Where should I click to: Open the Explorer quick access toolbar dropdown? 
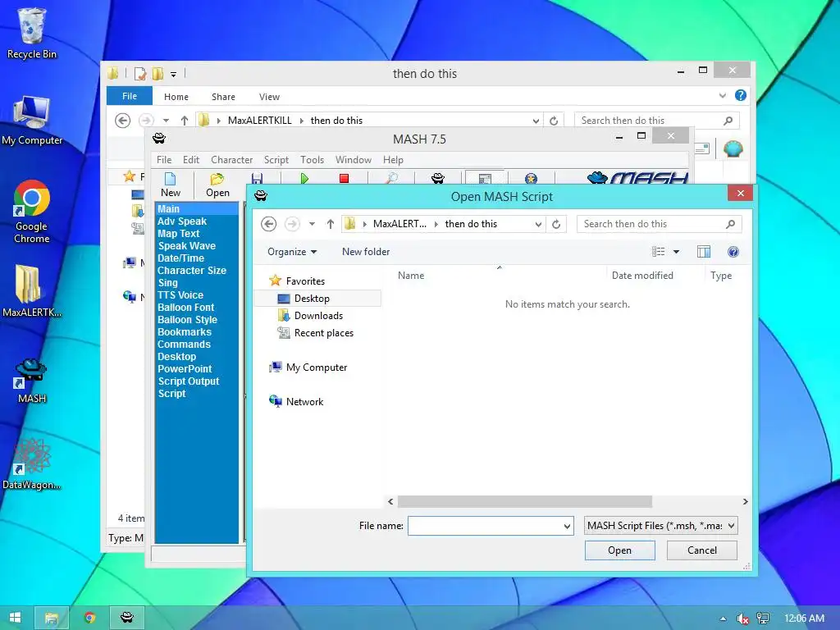coord(174,74)
